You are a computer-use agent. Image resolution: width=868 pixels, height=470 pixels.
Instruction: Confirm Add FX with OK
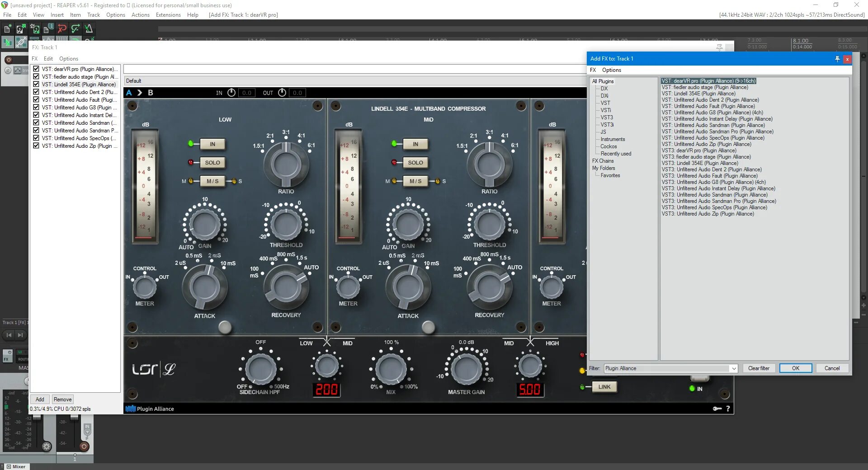coord(796,368)
